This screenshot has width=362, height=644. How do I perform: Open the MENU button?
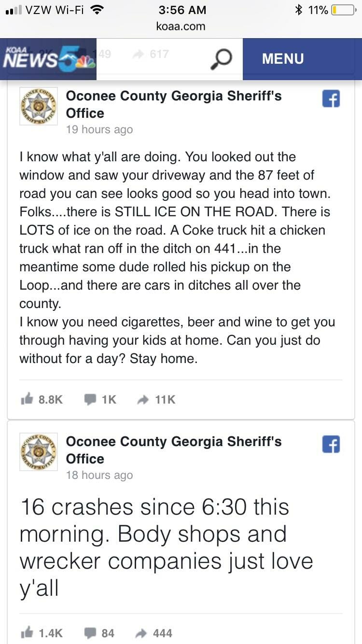(x=283, y=59)
